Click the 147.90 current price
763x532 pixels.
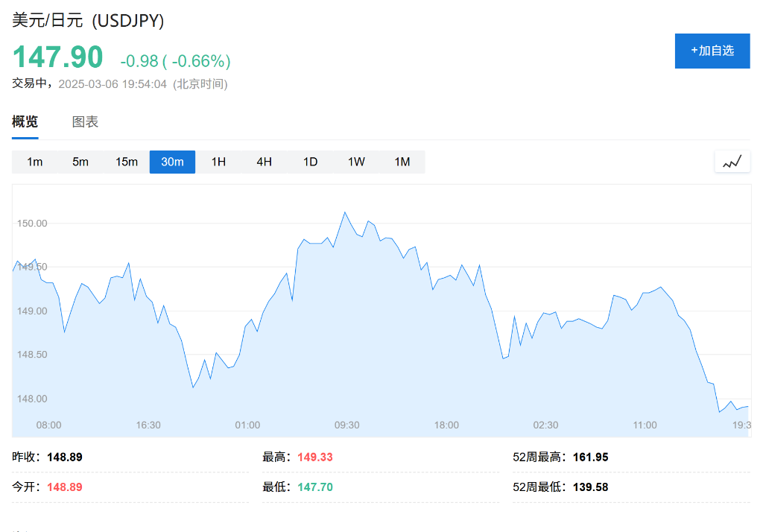57,59
